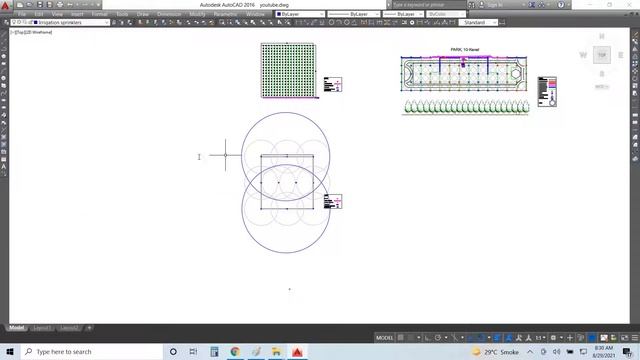This screenshot has height=360, width=640.
Task: Open File Explorer from taskbar
Action: click(276, 351)
